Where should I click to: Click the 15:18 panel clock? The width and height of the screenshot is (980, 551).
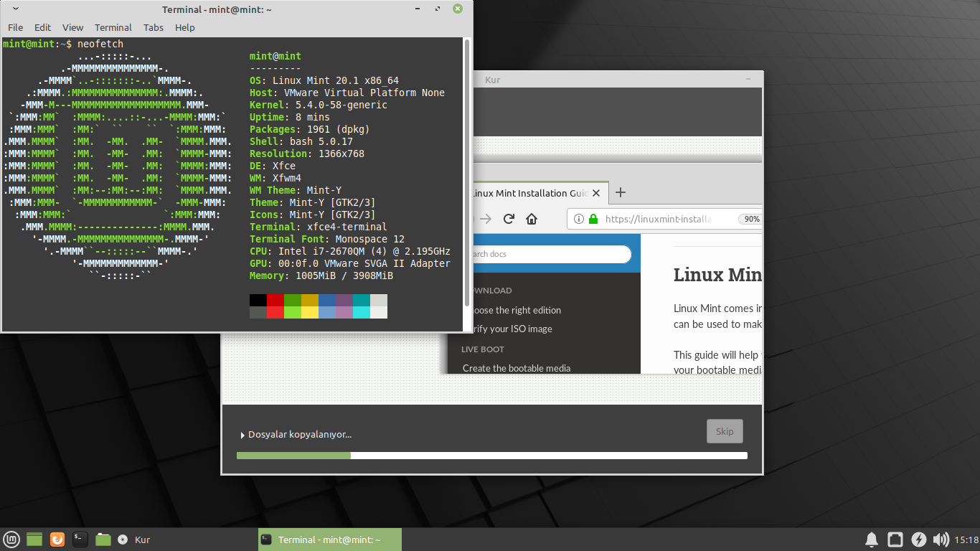pyautogui.click(x=966, y=540)
